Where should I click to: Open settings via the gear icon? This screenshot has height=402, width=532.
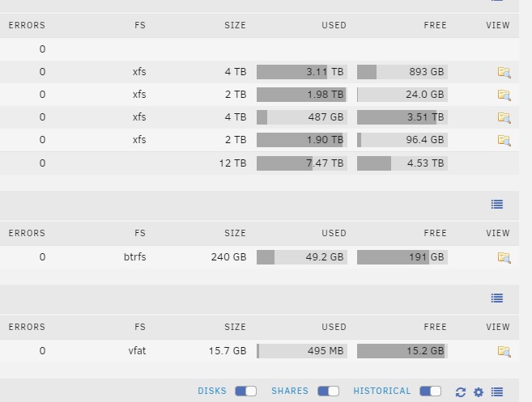tap(479, 392)
